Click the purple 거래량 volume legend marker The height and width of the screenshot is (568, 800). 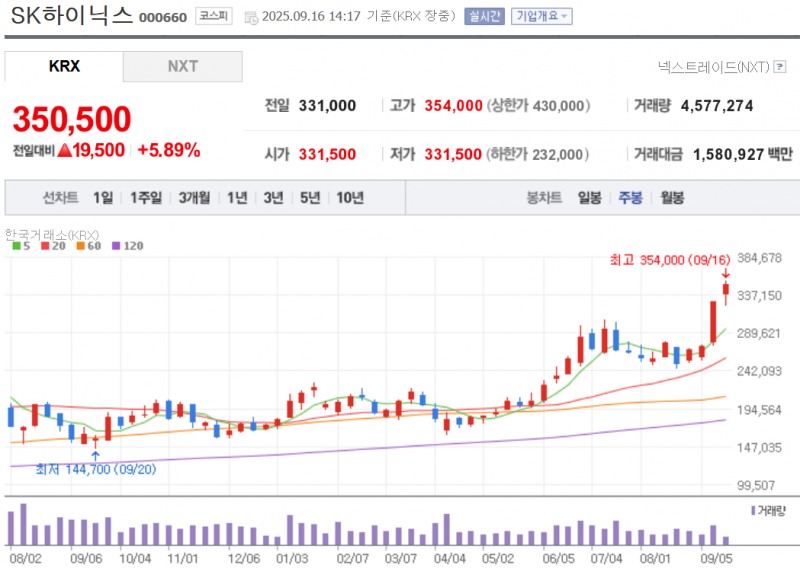[753, 510]
